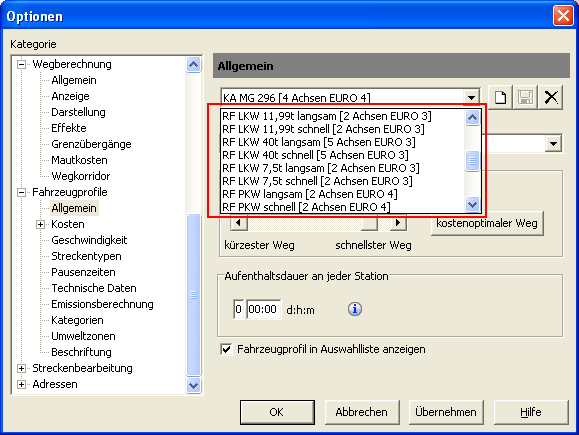Screen dimensions: 579x435
Task: Select Anzeige tree item
Action: point(71,96)
